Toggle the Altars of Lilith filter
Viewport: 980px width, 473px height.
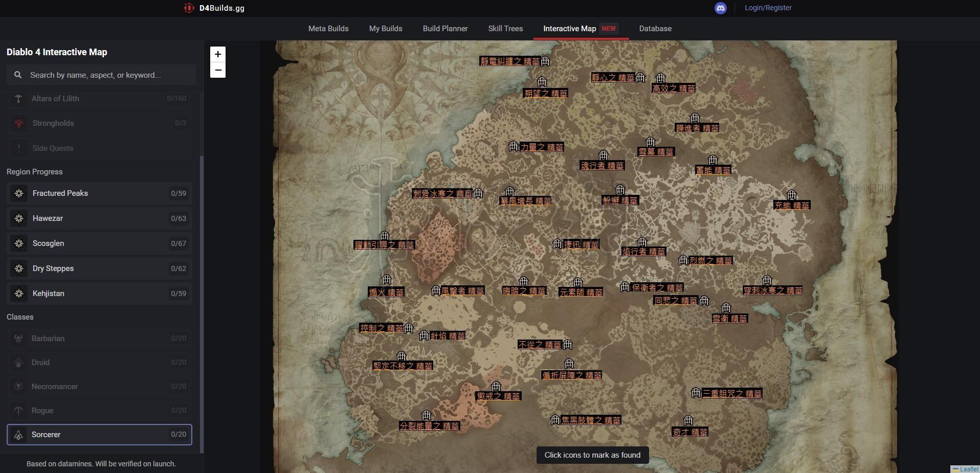(99, 99)
